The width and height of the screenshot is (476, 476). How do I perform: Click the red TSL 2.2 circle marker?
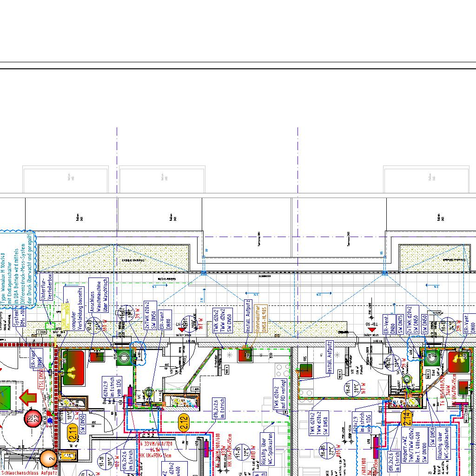coord(33,418)
